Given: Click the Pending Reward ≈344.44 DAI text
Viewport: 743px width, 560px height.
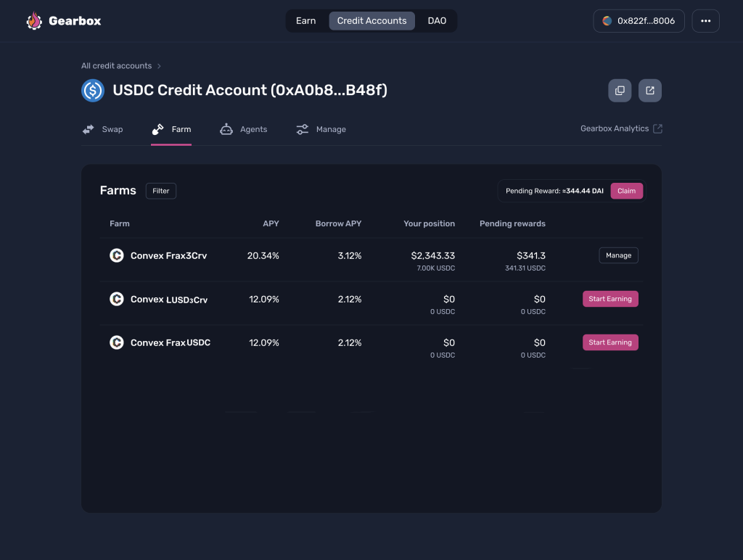Looking at the screenshot, I should click(554, 191).
